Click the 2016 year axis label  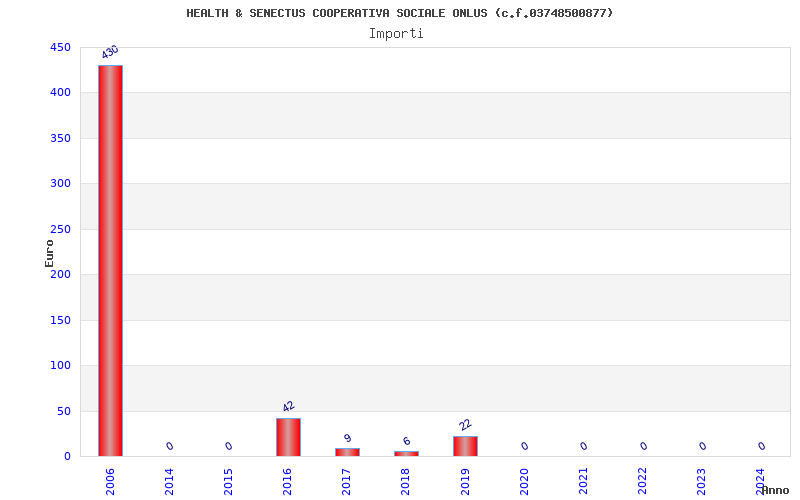coord(287,481)
